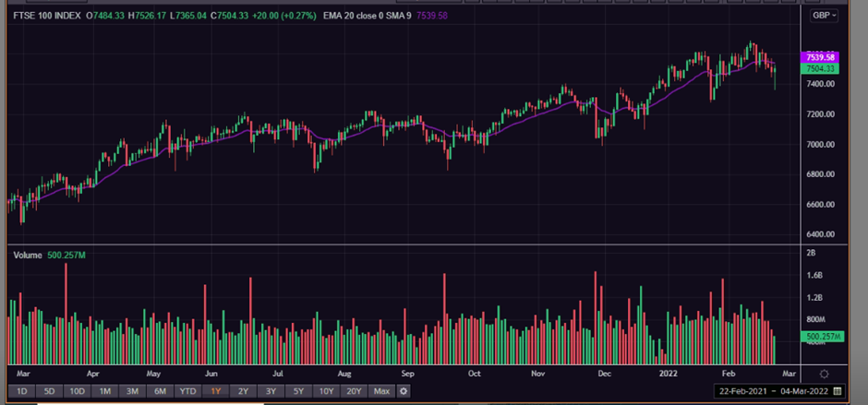Select the 6M time range
The width and height of the screenshot is (868, 405).
click(x=160, y=392)
